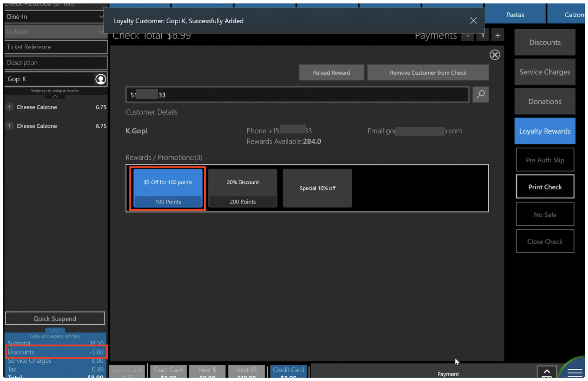Decrease payments count with minus button
This screenshot has height=381, width=588.
point(467,36)
